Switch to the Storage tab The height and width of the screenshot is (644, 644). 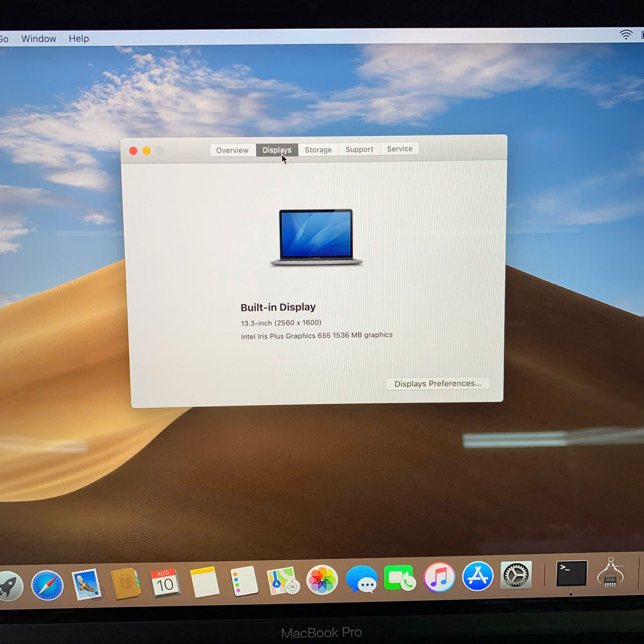click(x=318, y=150)
